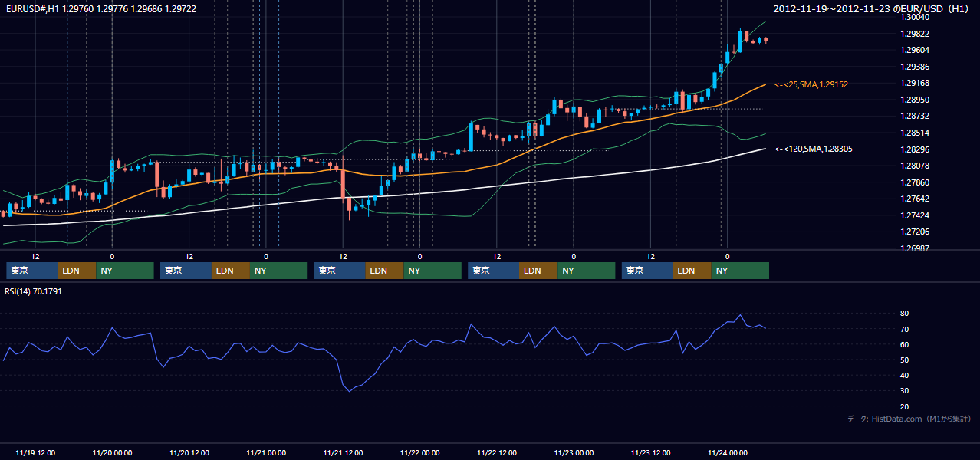Click price axis label 1.29168
The width and height of the screenshot is (980, 460).
pyautogui.click(x=916, y=83)
